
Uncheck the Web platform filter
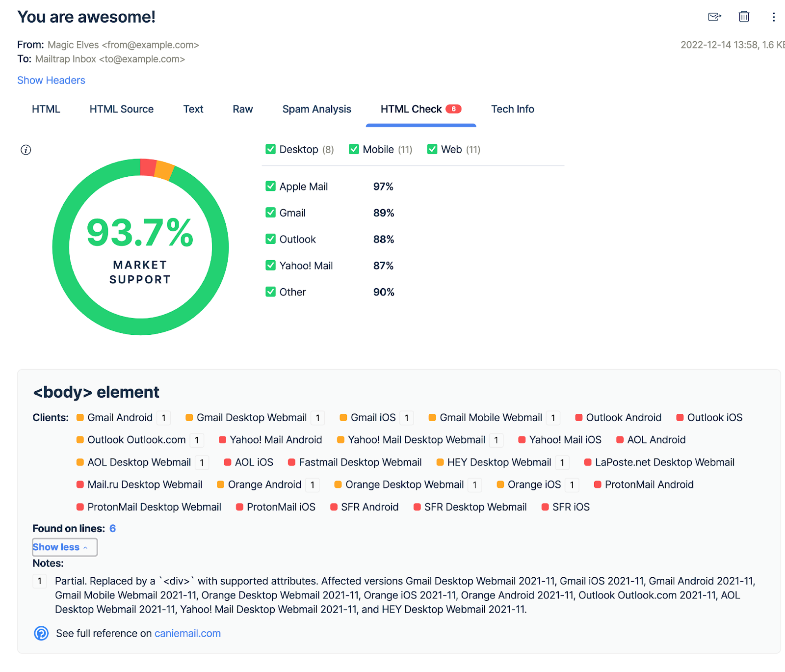pyautogui.click(x=432, y=149)
